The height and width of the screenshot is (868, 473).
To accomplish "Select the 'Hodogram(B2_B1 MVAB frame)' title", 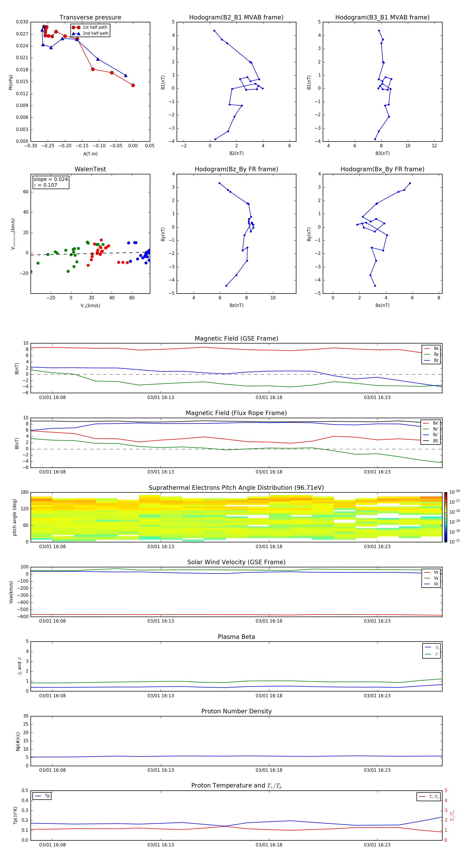I will coord(236,17).
